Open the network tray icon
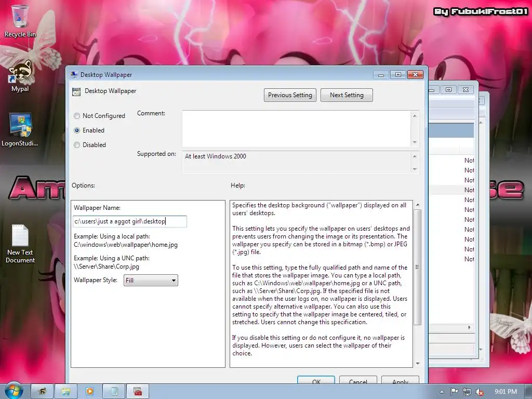The width and height of the screenshot is (532, 399). (x=467, y=392)
